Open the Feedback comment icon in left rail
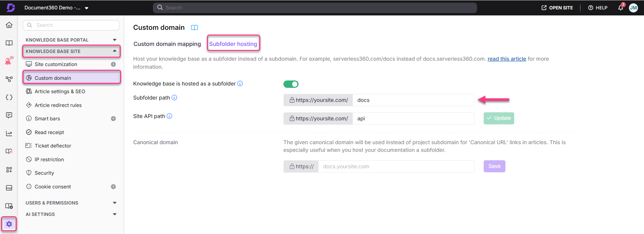The width and height of the screenshot is (644, 234). (9, 115)
